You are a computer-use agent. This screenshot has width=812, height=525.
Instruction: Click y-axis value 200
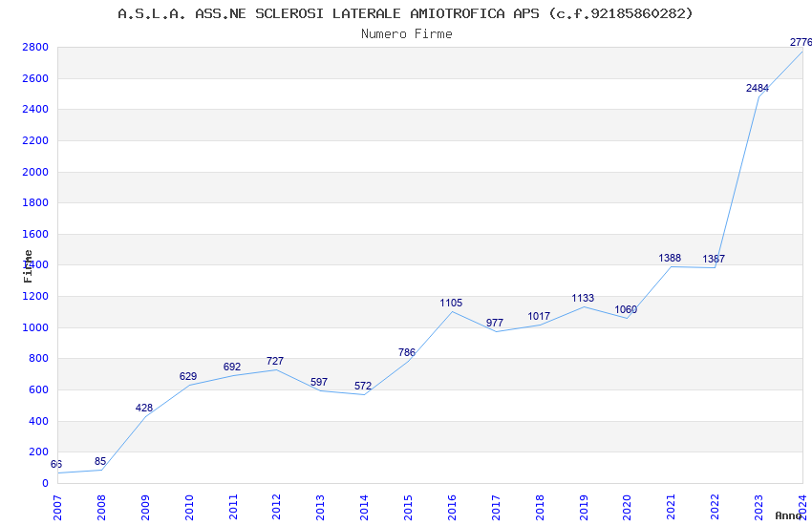[x=38, y=452]
